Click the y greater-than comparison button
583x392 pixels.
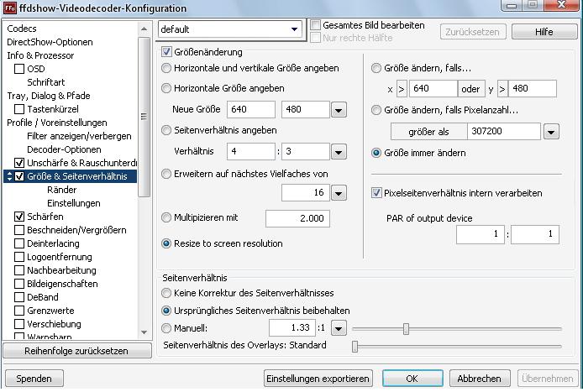click(x=502, y=89)
